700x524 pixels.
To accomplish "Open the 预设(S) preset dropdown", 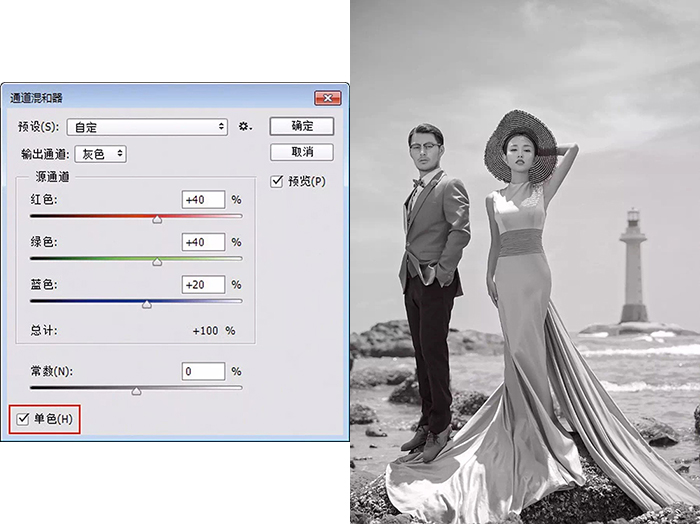I will point(147,127).
